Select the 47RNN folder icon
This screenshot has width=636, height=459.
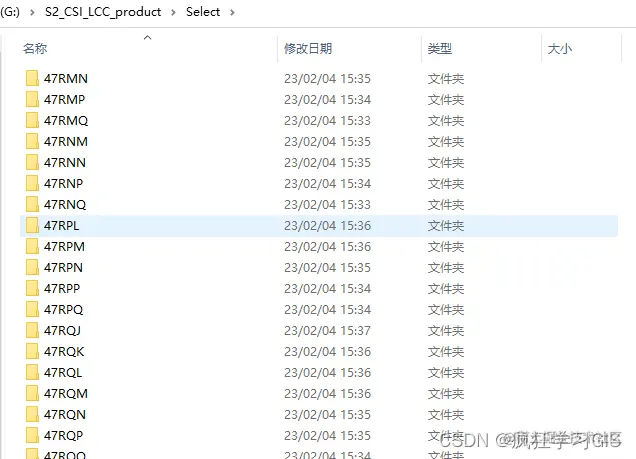(x=32, y=162)
